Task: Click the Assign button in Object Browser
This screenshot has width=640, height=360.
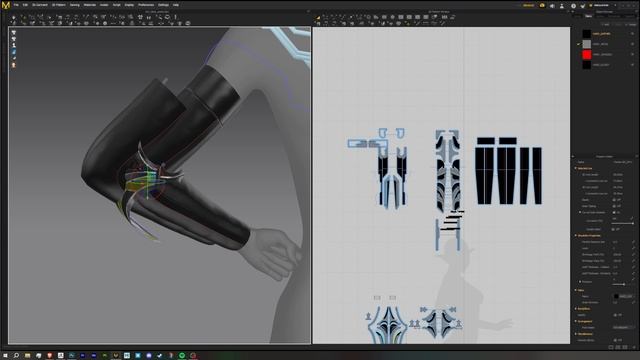Action: pyautogui.click(x=632, y=24)
